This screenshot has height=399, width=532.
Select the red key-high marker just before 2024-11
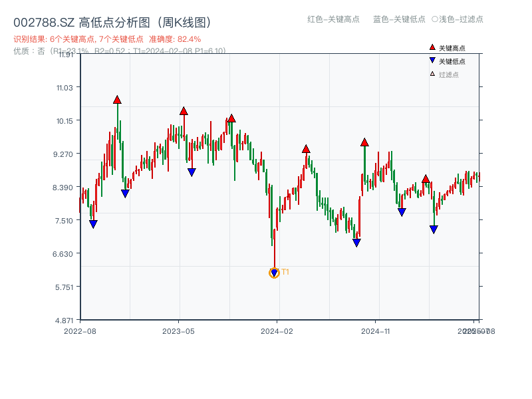click(x=364, y=142)
